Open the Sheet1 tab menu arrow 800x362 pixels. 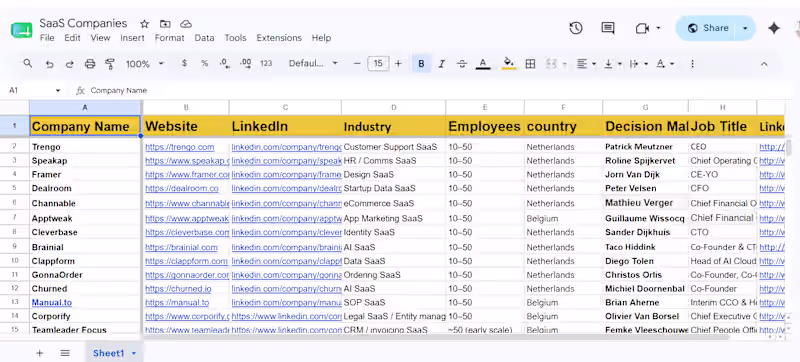(x=134, y=353)
